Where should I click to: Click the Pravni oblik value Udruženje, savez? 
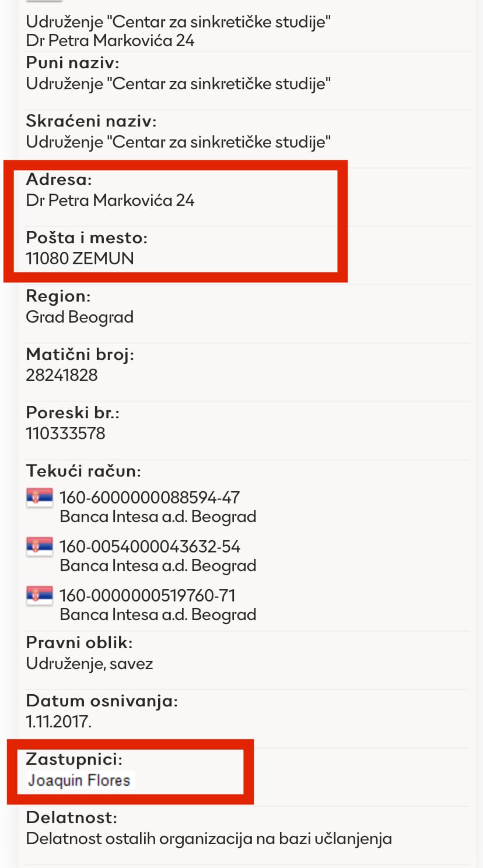[89, 664]
